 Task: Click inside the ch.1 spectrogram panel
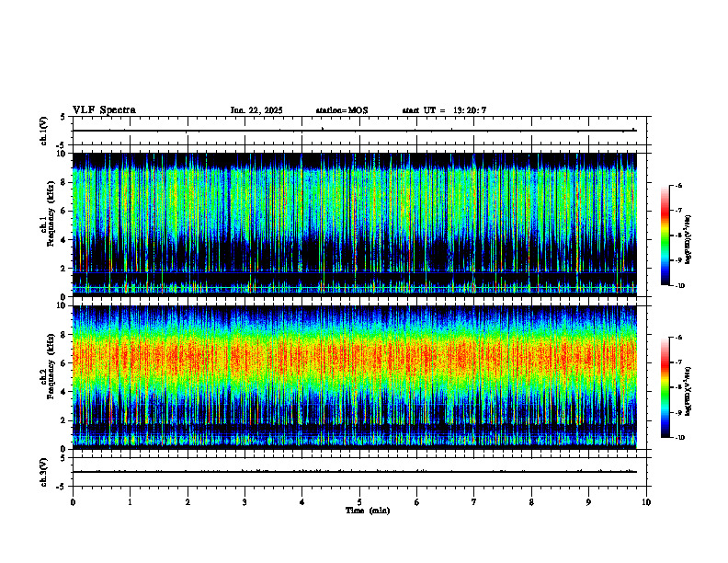355,224
